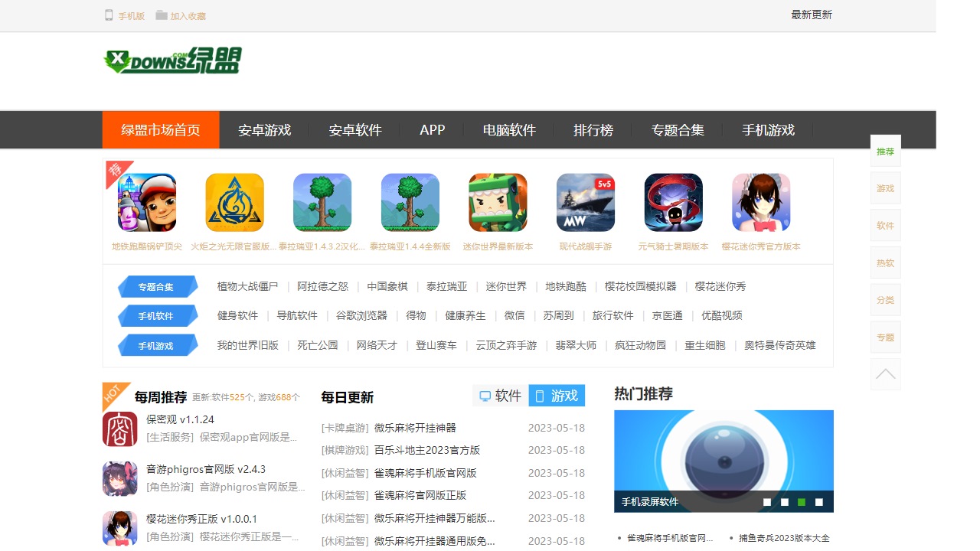Open the 火炬之光无限官服版 app icon
The height and width of the screenshot is (551, 980).
pyautogui.click(x=234, y=202)
